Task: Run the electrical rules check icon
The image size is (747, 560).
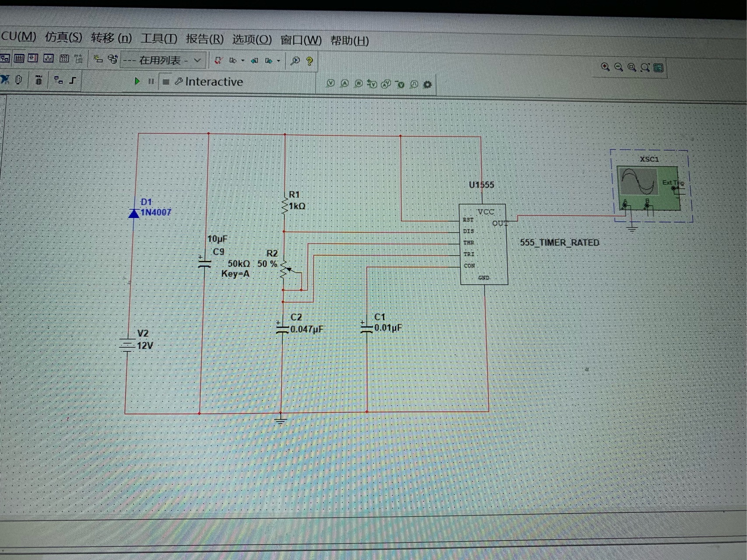Action: tap(218, 60)
